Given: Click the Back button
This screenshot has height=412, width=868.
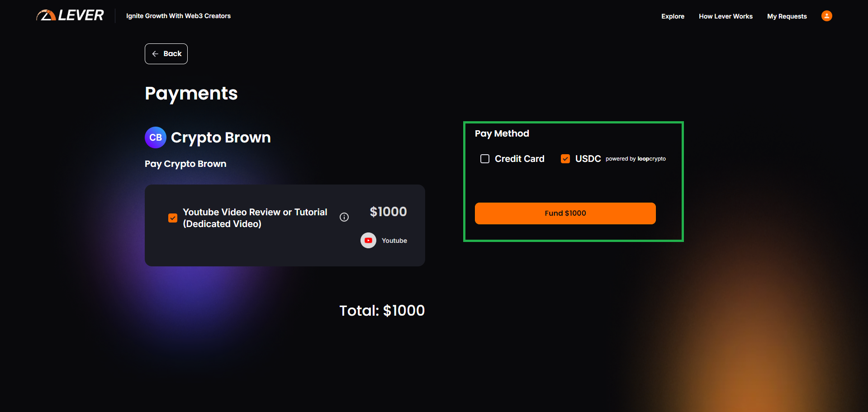Looking at the screenshot, I should 166,53.
